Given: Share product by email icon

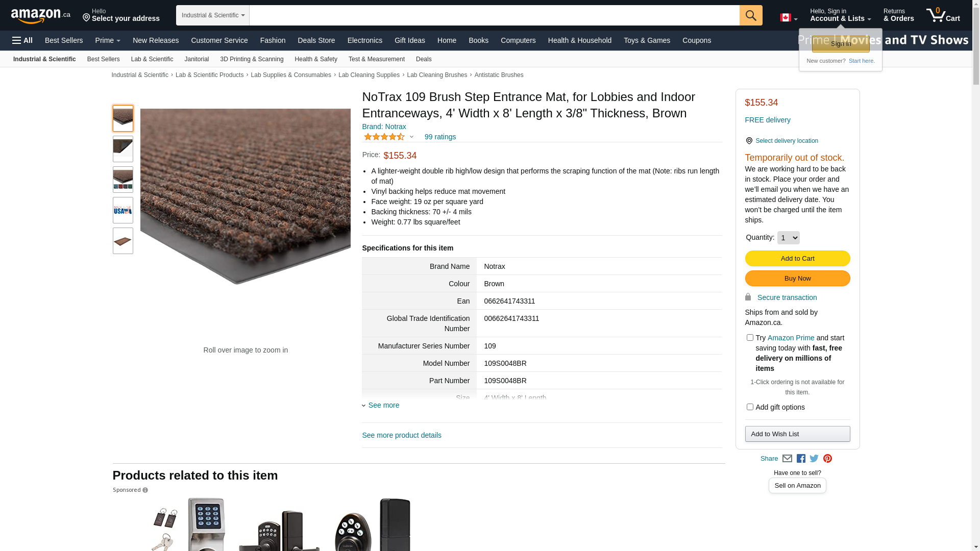Looking at the screenshot, I should click(x=787, y=459).
